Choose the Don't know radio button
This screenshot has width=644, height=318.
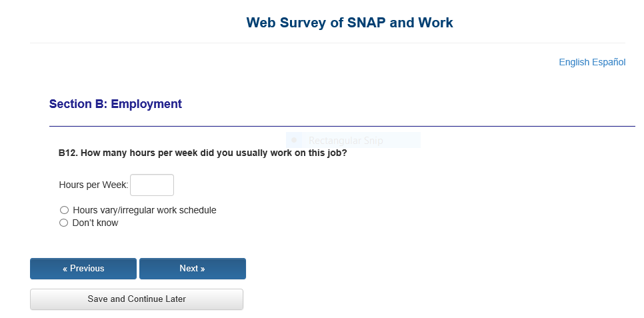point(64,223)
